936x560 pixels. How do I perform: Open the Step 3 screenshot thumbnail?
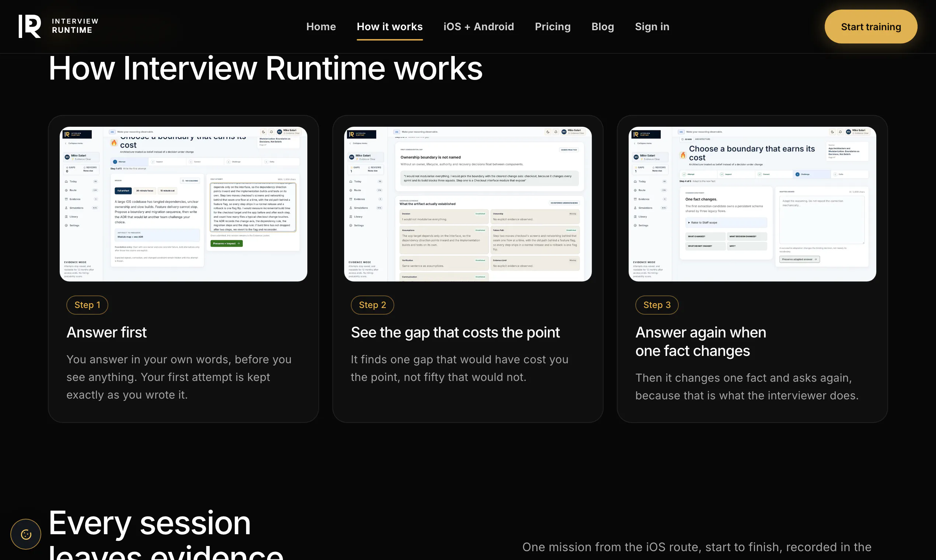(x=752, y=204)
